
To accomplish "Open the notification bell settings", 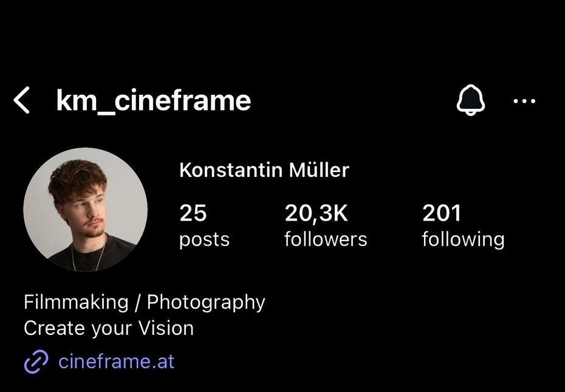I will [471, 100].
